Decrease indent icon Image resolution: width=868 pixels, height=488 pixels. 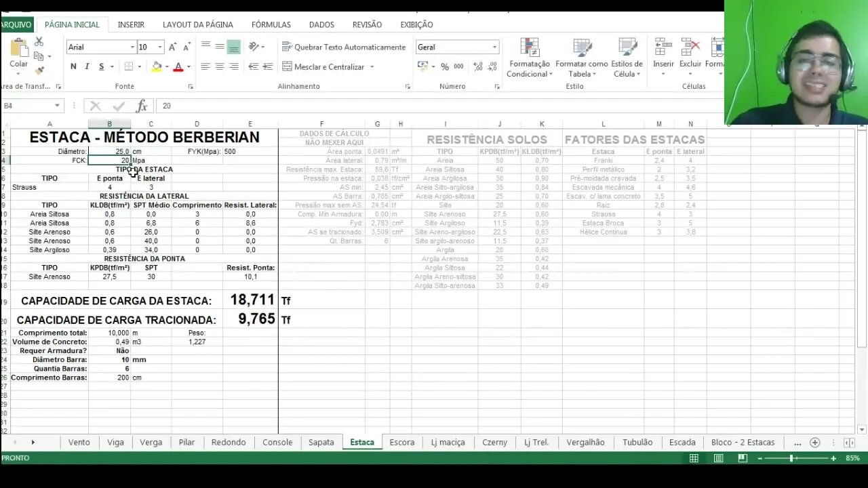(x=254, y=66)
